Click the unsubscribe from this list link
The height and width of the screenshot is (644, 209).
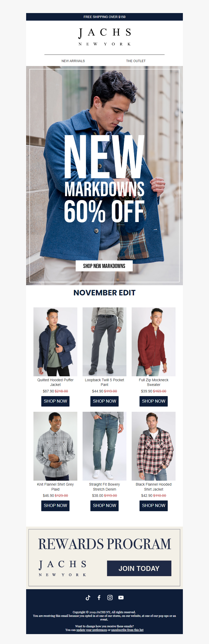pos(127,630)
